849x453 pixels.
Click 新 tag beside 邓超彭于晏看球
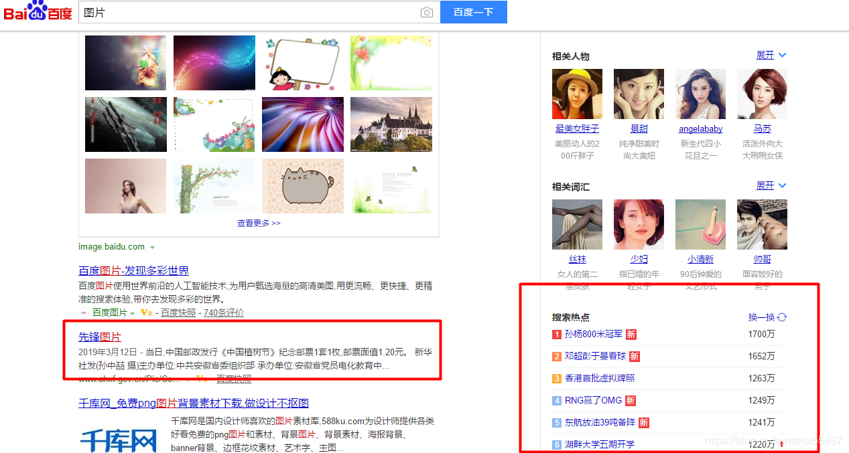pos(634,356)
